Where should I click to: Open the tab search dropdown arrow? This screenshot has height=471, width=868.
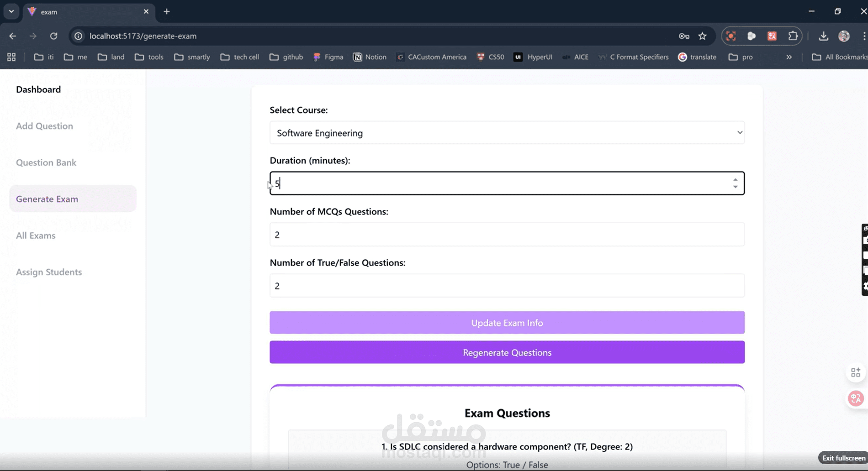tap(11, 11)
